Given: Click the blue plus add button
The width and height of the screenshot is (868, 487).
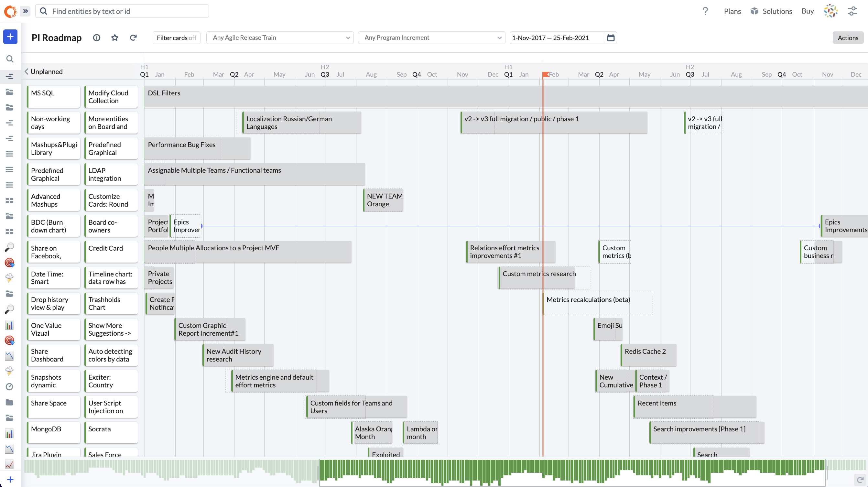Looking at the screenshot, I should (x=10, y=37).
